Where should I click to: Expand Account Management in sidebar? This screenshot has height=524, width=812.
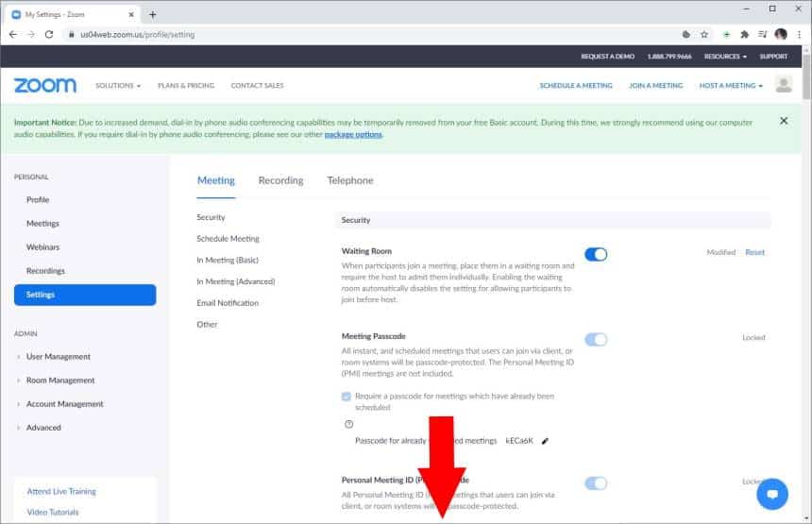coord(65,404)
